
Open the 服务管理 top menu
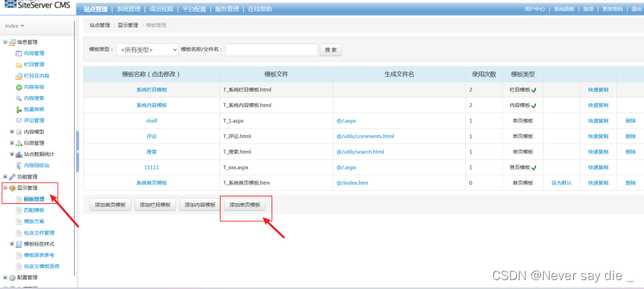[227, 9]
